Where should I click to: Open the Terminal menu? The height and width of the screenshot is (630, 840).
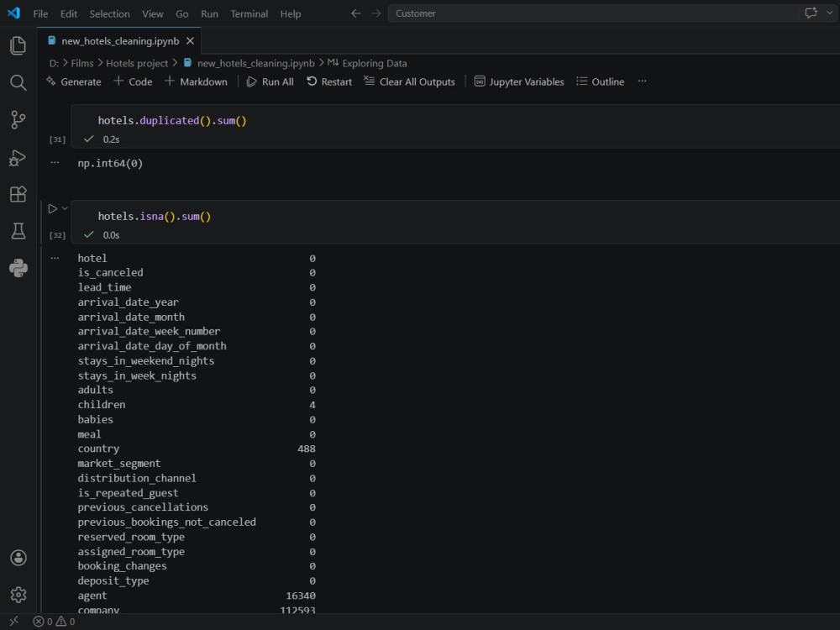249,14
